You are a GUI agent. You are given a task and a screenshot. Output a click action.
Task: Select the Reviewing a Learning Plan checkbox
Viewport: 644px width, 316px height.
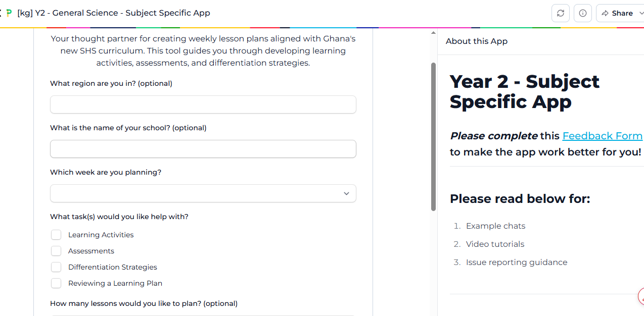pos(56,283)
